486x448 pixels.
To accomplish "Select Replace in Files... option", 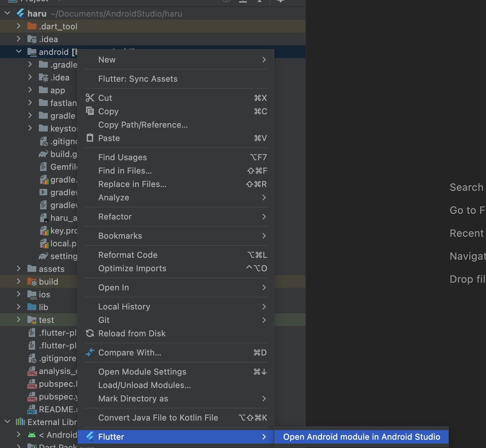I will [176, 184].
